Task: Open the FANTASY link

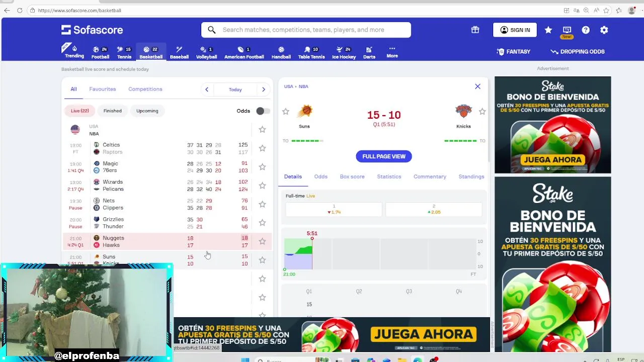Action: (513, 51)
